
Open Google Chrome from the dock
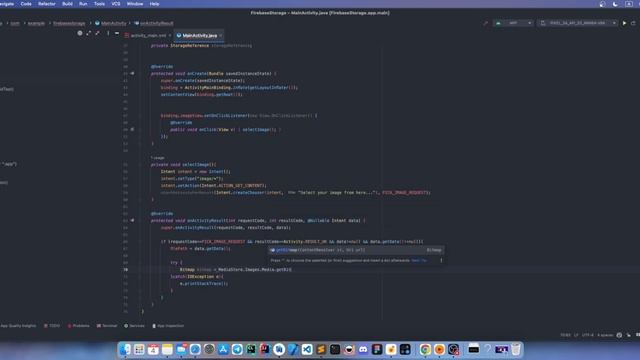[x=425, y=349]
